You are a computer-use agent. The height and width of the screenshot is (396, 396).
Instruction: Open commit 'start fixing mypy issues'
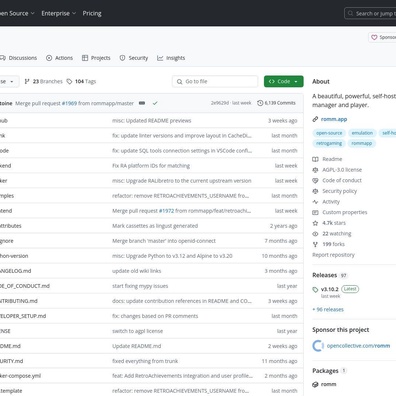pyautogui.click(x=140, y=286)
